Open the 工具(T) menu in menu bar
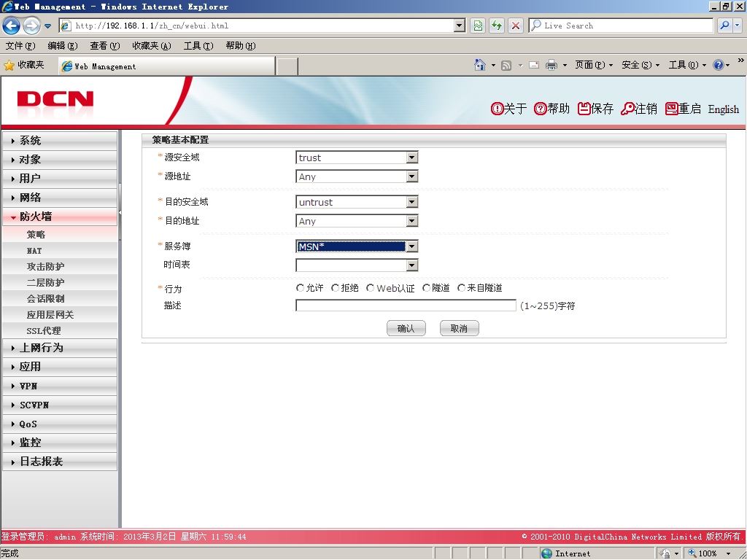747x560 pixels. coord(198,46)
